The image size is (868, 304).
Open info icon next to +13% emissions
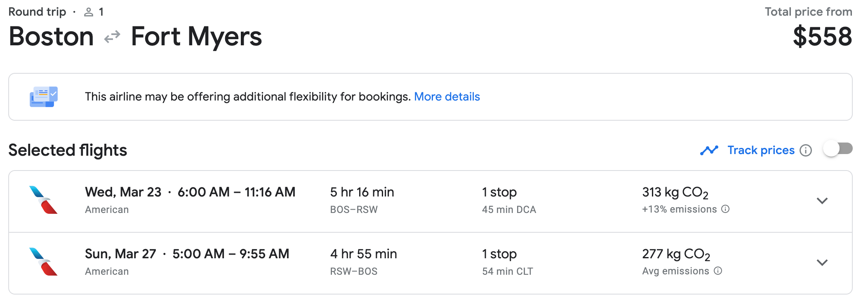pyautogui.click(x=725, y=209)
